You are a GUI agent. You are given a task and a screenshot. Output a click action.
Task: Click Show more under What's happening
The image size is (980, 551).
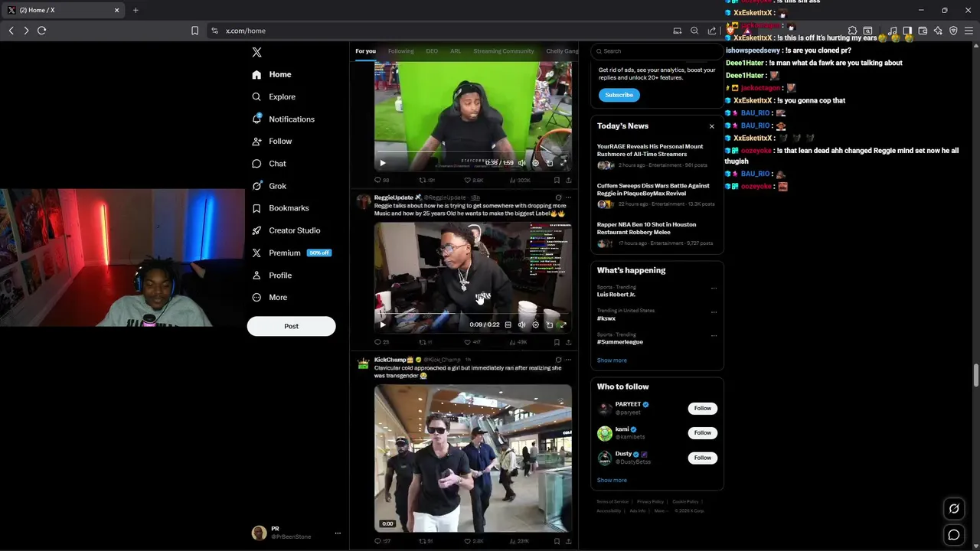[612, 360]
